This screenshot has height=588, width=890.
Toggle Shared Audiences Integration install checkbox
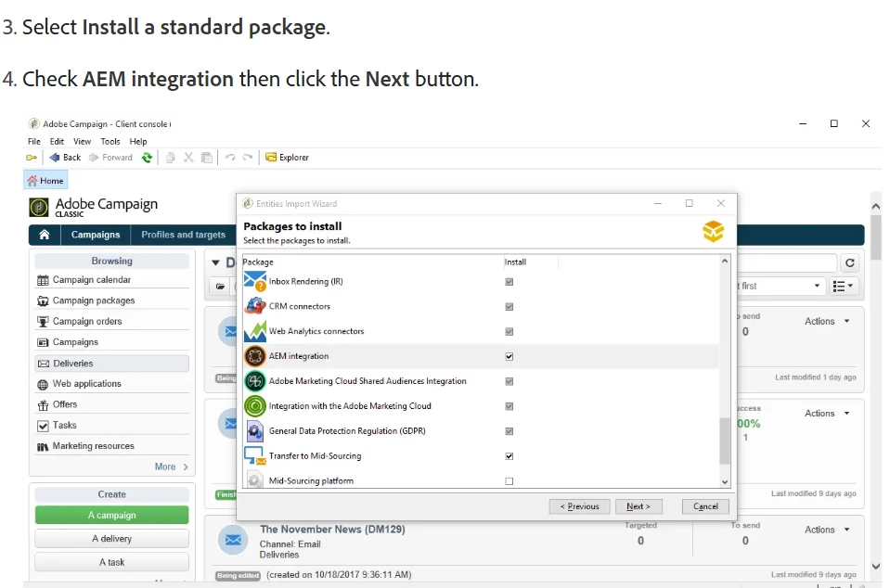[x=509, y=381]
